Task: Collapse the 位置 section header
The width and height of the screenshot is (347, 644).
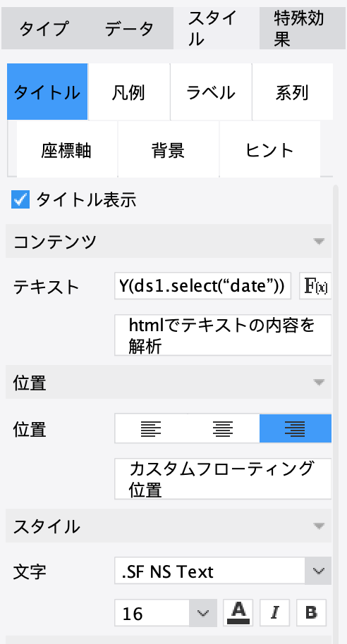Action: click(169, 382)
